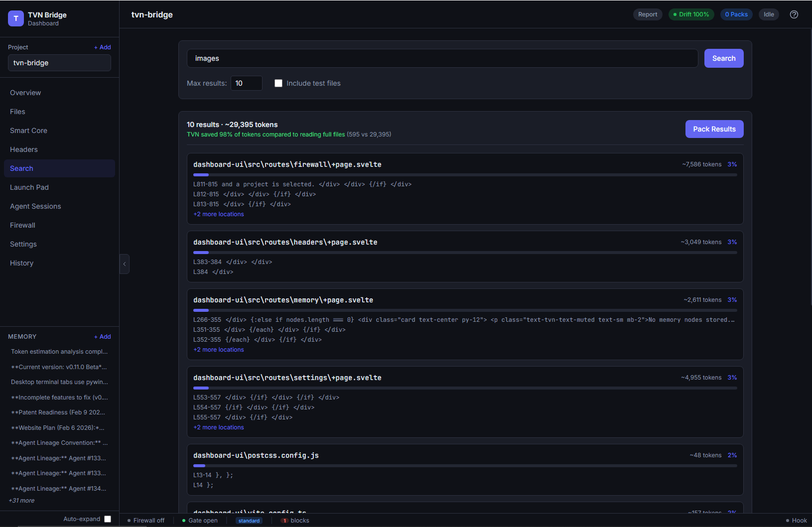The height and width of the screenshot is (527, 812).
Task: Click the Report button
Action: coord(648,14)
